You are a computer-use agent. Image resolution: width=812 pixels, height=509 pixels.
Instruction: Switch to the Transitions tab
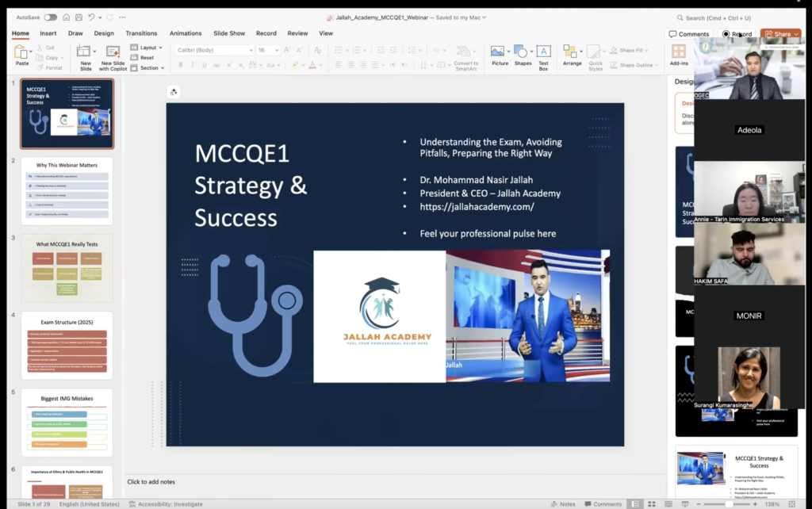(x=141, y=33)
